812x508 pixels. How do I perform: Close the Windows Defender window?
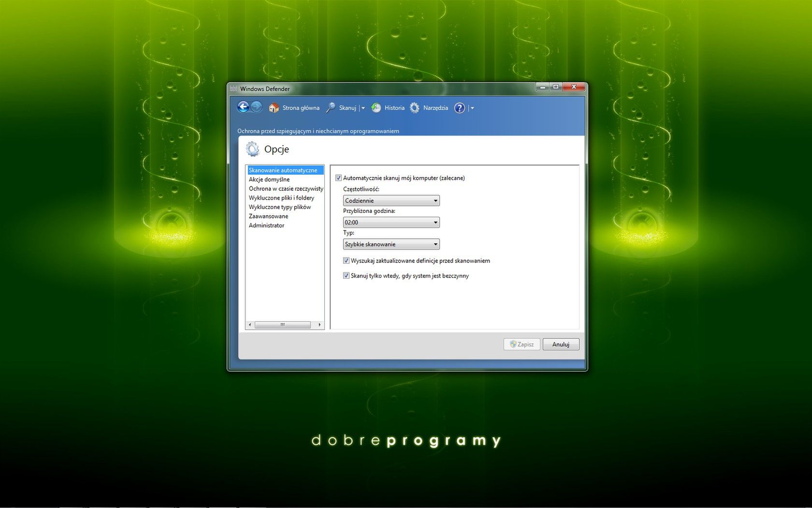pos(574,87)
